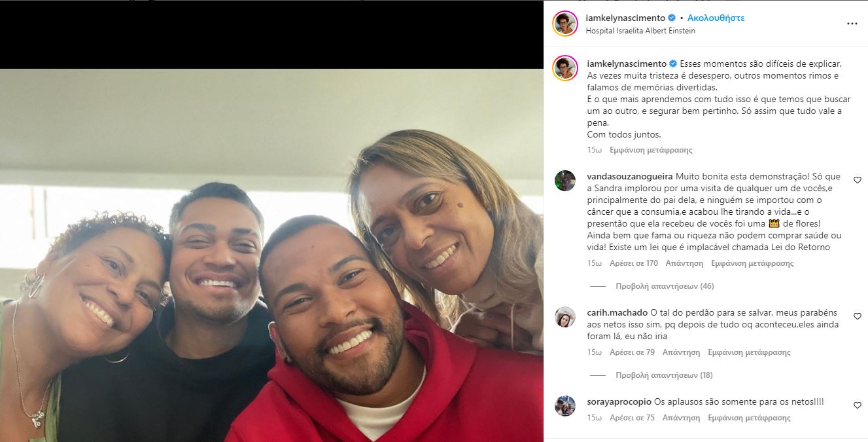Show translation of the post caption
This screenshot has width=868, height=442.
click(x=651, y=150)
